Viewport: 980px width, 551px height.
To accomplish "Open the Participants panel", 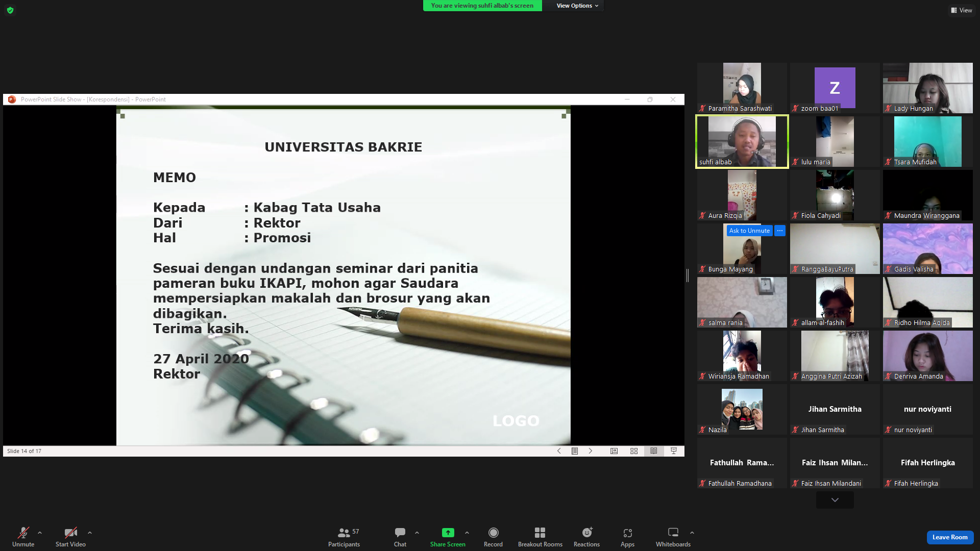I will (x=344, y=537).
